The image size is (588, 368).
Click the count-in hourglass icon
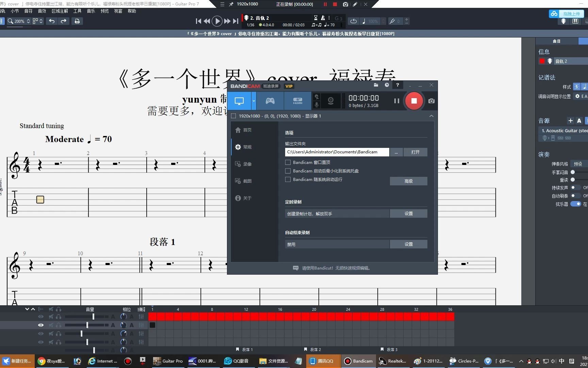(x=315, y=18)
